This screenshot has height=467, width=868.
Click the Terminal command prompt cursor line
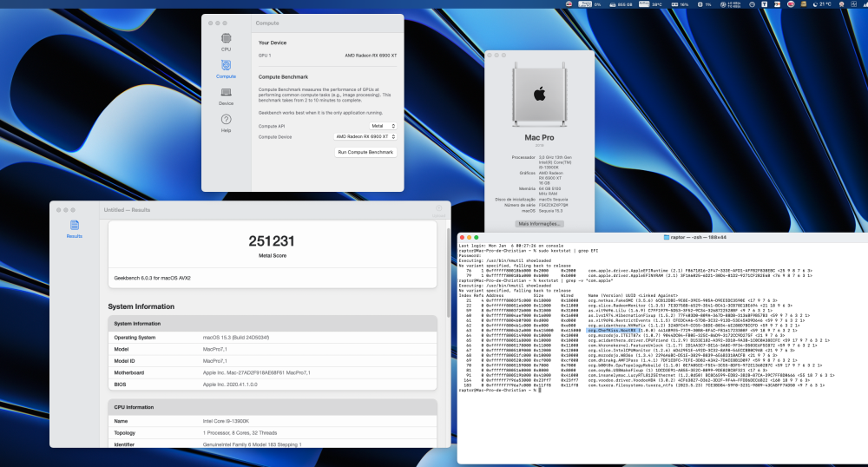coord(501,390)
